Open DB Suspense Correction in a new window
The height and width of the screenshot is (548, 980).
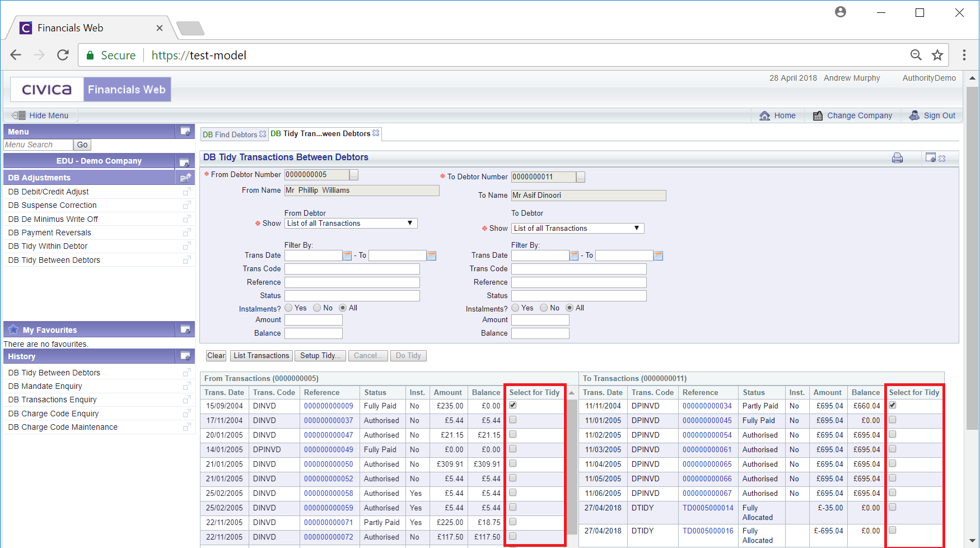pyautogui.click(x=186, y=205)
